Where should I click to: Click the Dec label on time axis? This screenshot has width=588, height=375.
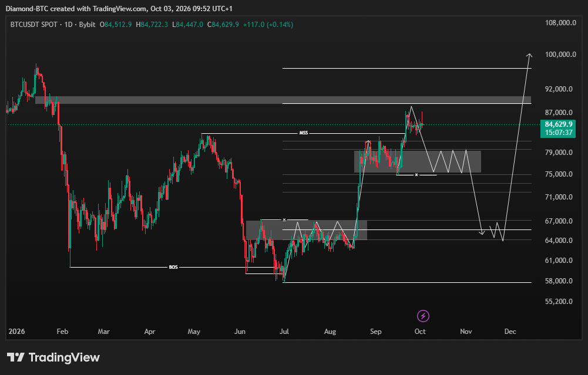coord(510,332)
